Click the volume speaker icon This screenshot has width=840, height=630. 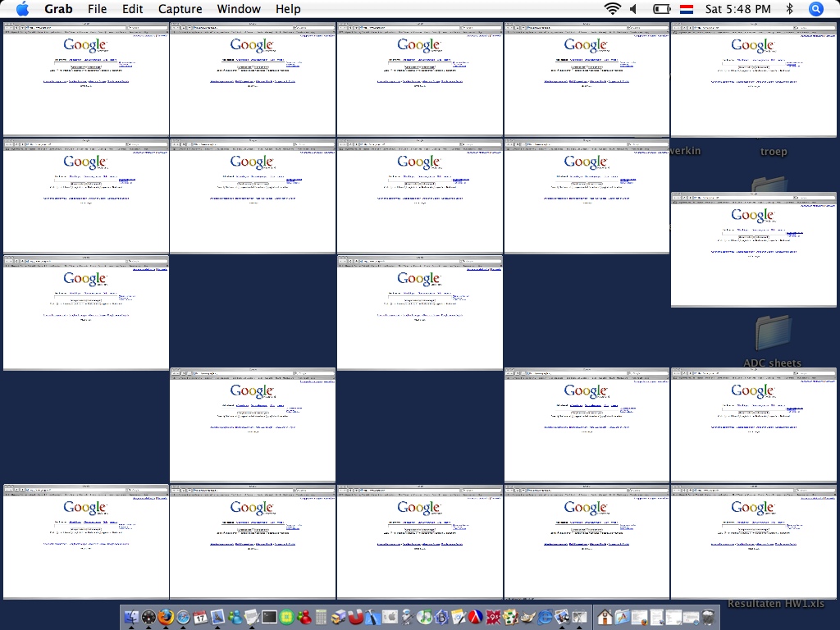point(634,8)
